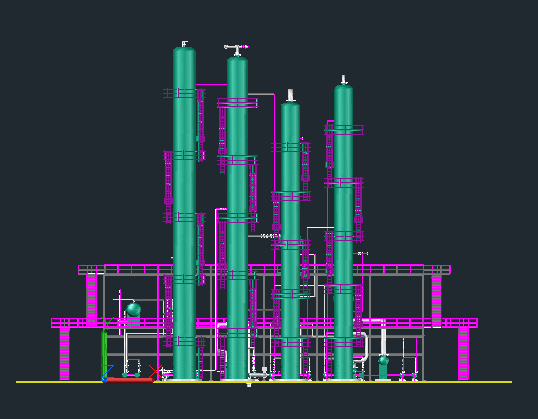Pick the far-left magenta support pillar
Viewport: 538px width, 419px height.
[65, 354]
